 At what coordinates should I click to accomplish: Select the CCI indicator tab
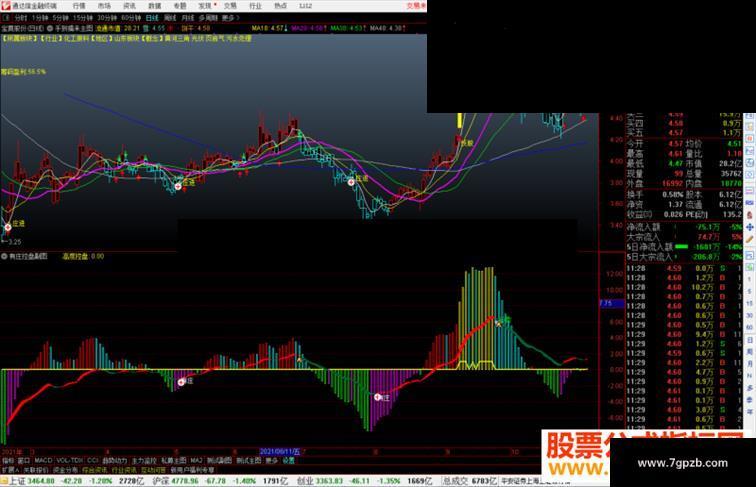(93, 460)
